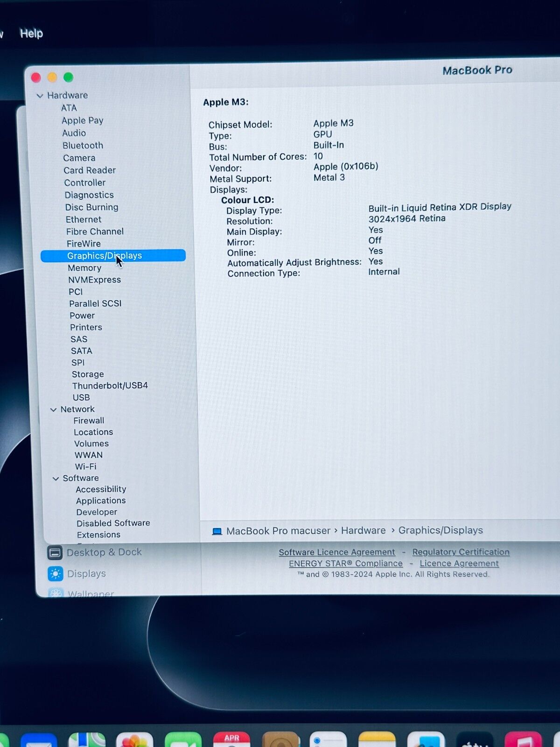Select NVMExpress in the sidebar
This screenshot has width=560, height=747.
coord(95,280)
